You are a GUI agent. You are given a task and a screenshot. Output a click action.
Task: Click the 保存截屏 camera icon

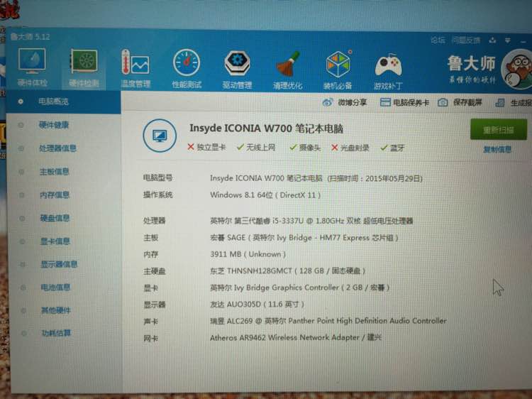(x=443, y=102)
